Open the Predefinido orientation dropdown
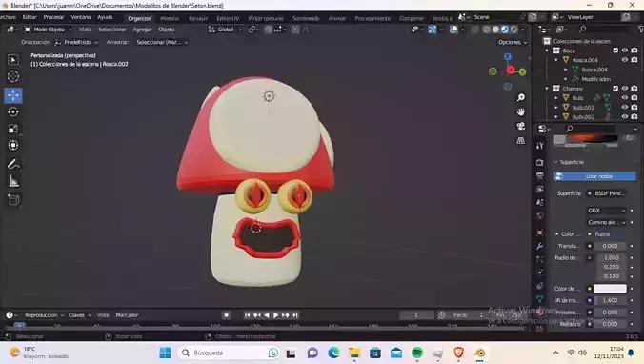Screen dimensions: 644x364 [x=77, y=42]
